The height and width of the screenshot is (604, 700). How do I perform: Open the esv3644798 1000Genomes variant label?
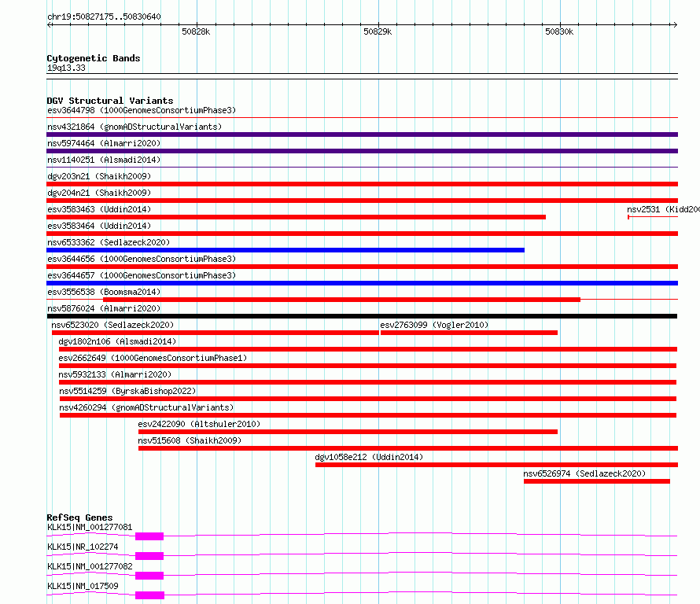(x=142, y=110)
